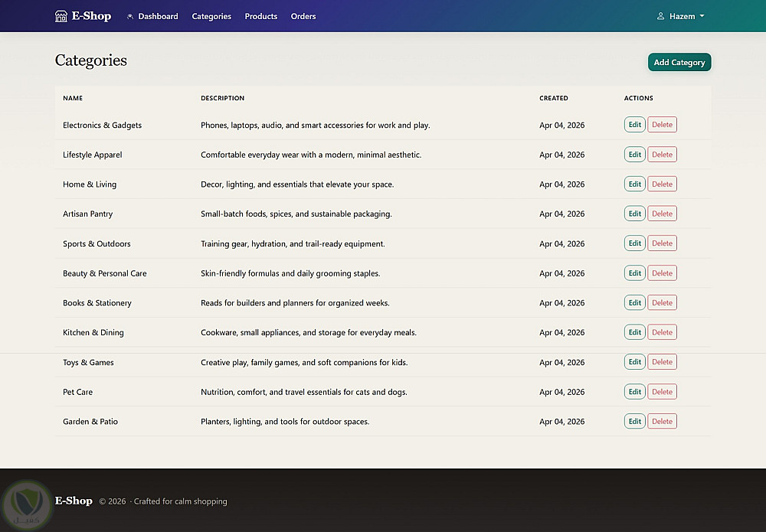Expand the Hazem account dropdown arrow
766x532 pixels.
click(x=702, y=16)
